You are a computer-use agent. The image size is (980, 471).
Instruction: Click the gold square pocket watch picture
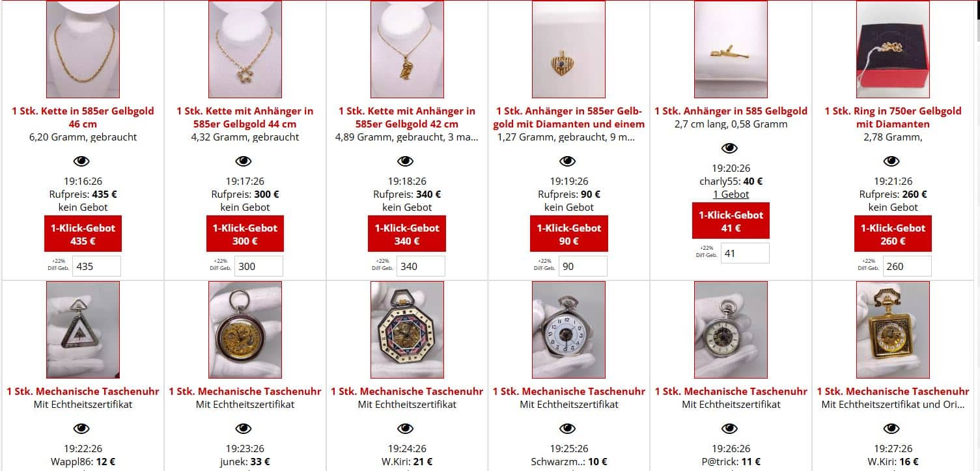tap(893, 330)
